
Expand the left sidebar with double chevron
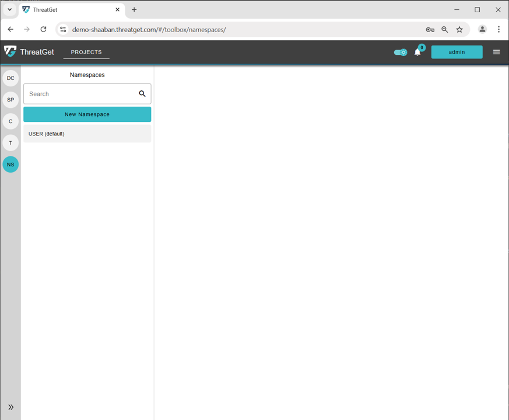(x=10, y=407)
